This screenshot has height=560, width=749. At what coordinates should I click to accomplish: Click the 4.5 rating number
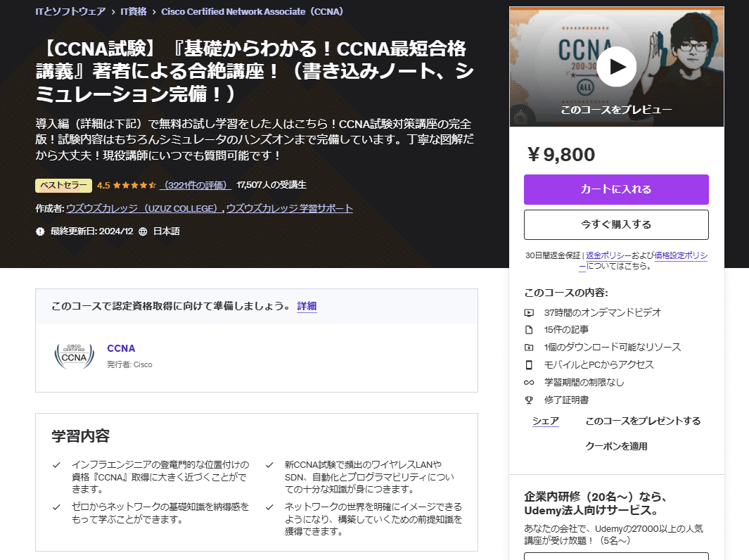pos(103,186)
